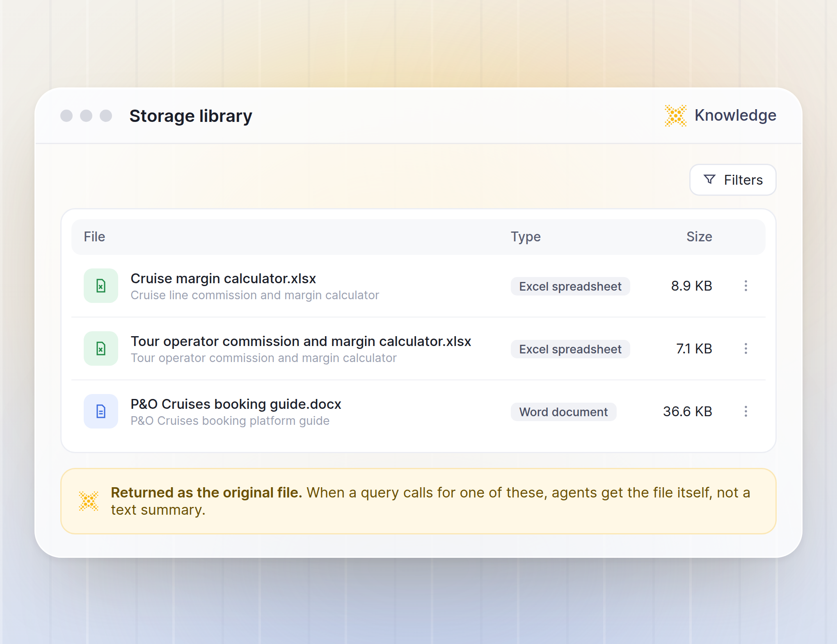
Task: Click the Knowledge logo icon in the header
Action: pos(675,116)
